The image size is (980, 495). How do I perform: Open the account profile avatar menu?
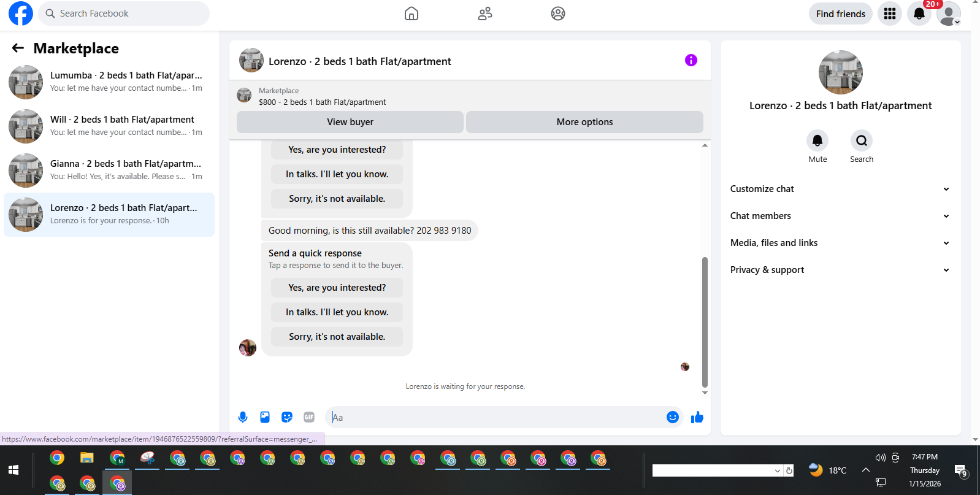coord(949,13)
